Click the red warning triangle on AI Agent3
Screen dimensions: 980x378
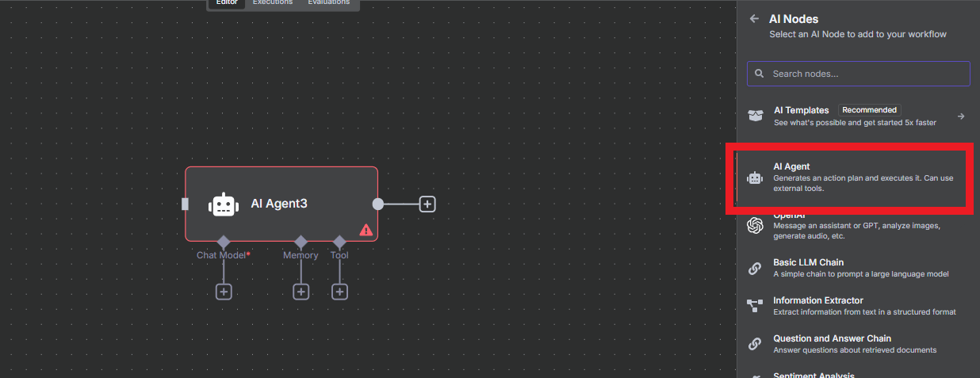pos(366,230)
